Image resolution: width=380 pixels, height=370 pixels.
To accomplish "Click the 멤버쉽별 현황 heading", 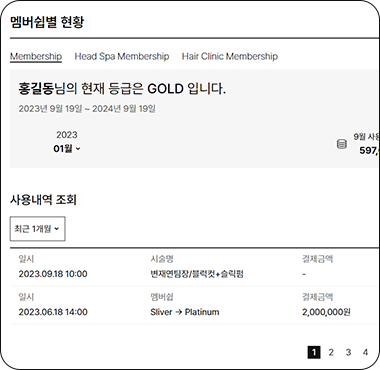I will pyautogui.click(x=47, y=22).
